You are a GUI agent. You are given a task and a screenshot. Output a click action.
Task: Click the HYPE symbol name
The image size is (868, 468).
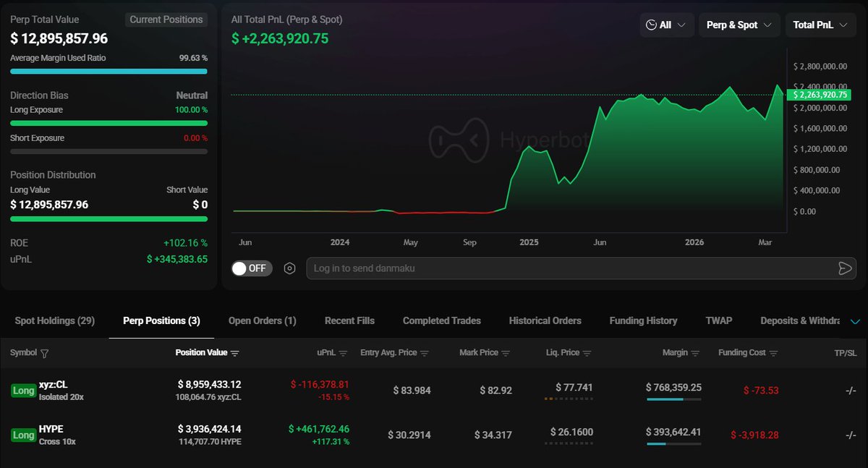51,429
